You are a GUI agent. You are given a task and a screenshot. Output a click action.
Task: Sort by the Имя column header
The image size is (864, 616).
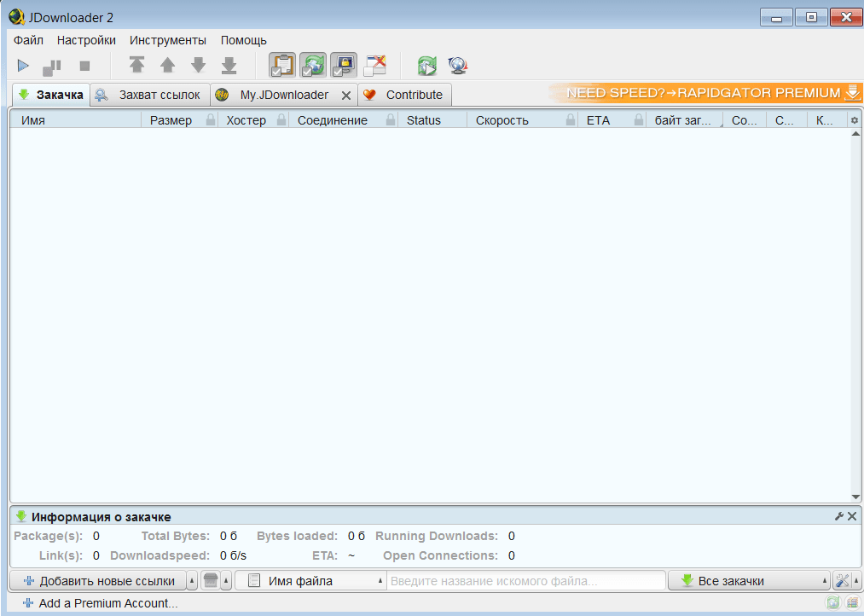coord(75,120)
